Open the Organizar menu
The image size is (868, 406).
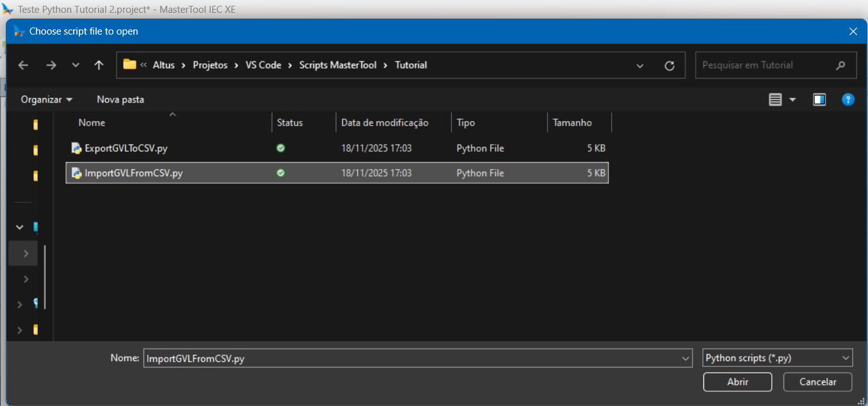coord(47,100)
